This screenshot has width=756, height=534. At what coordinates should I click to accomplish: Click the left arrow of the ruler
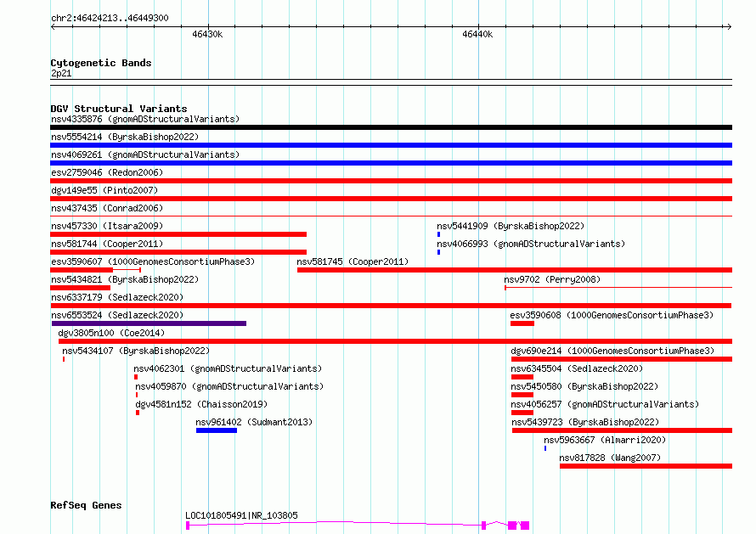[53, 26]
